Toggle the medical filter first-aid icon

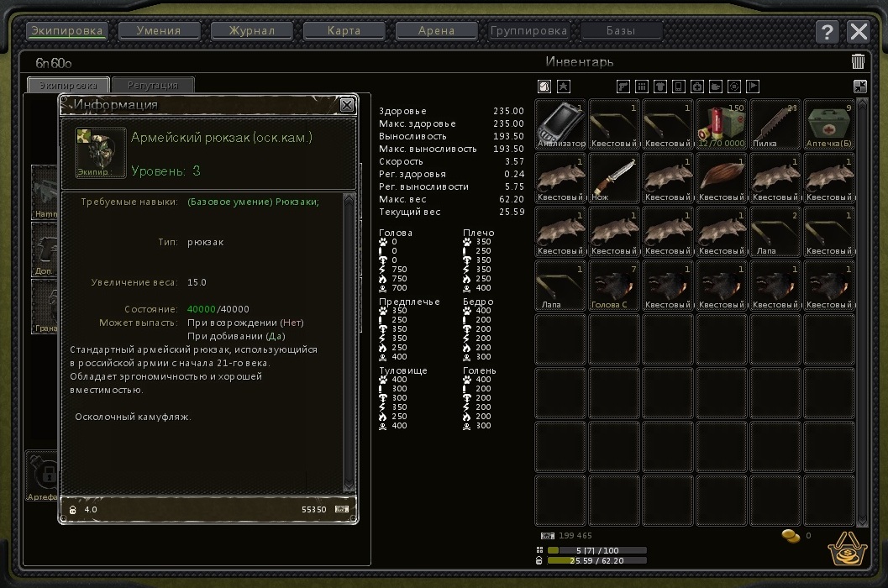point(697,86)
